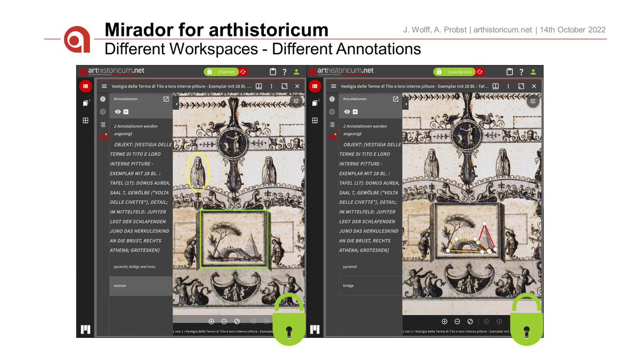644x362 pixels.
Task: Pop out Annotationen panel in right window
Action: pyautogui.click(x=396, y=99)
